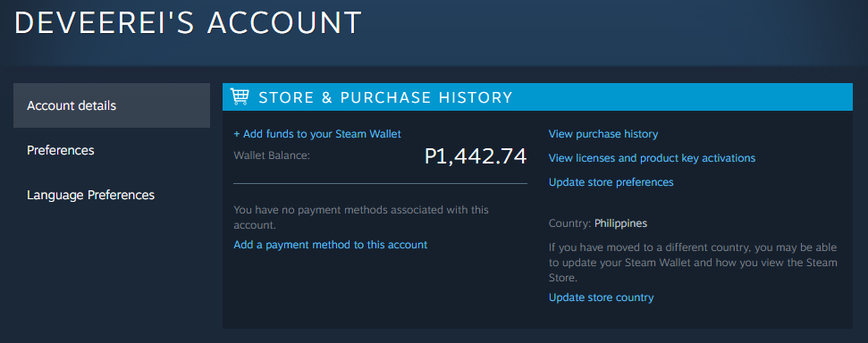Click the moved to different country paragraph

[693, 263]
